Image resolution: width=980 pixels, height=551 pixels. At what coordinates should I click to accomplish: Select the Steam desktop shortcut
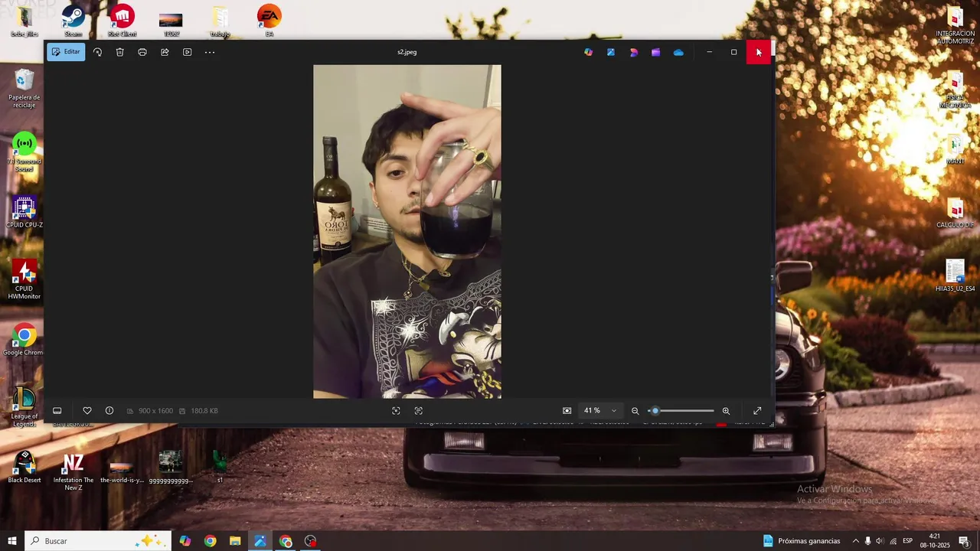tap(73, 21)
